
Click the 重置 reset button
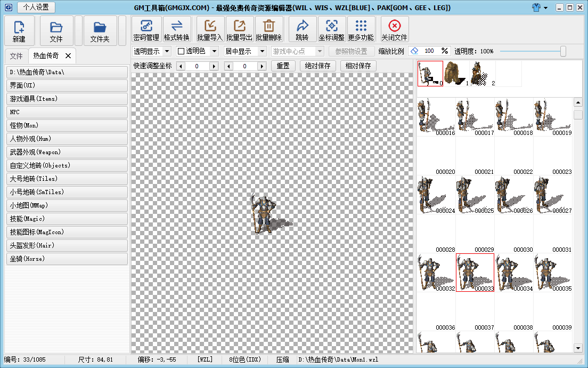point(284,66)
